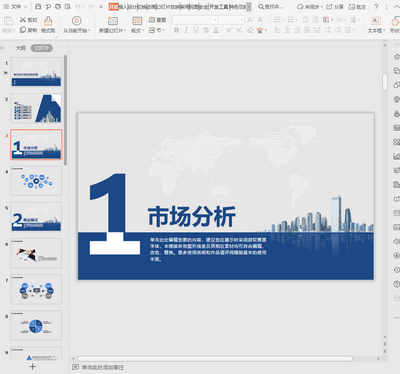The height and width of the screenshot is (374, 400).
Task: Increase the list indent level
Action: 315,20
